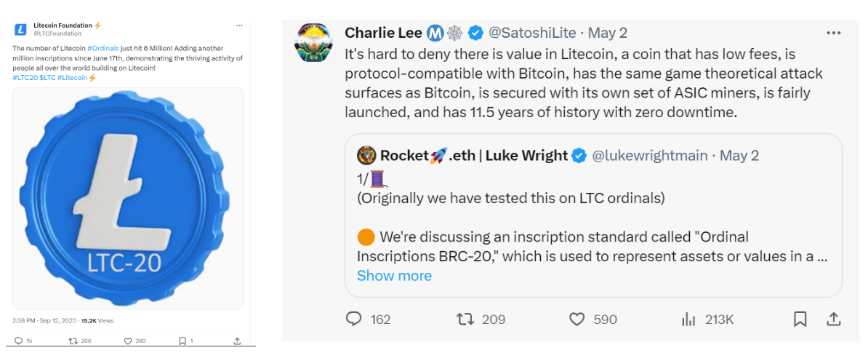
Task: View analytics showing 213K views
Action: coord(688,319)
